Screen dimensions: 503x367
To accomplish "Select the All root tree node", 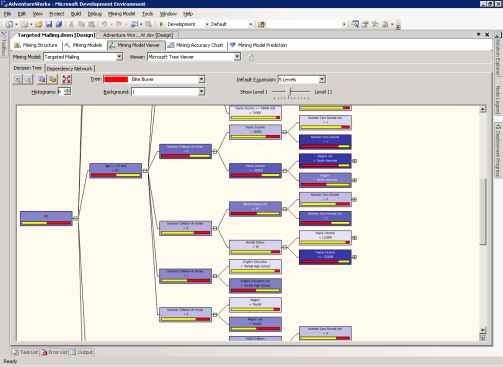I will coord(46,218).
